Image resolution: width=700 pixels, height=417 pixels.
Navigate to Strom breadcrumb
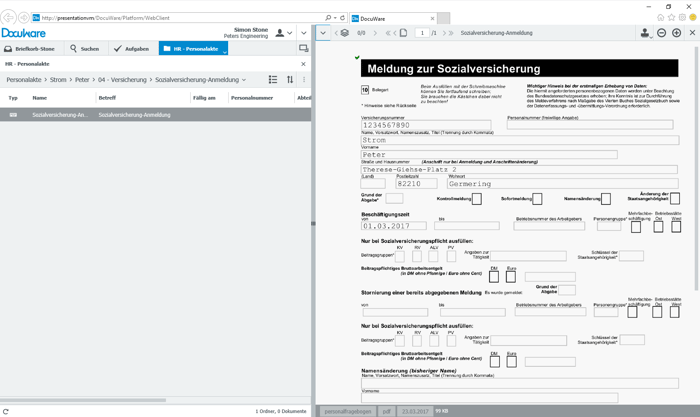coord(58,79)
